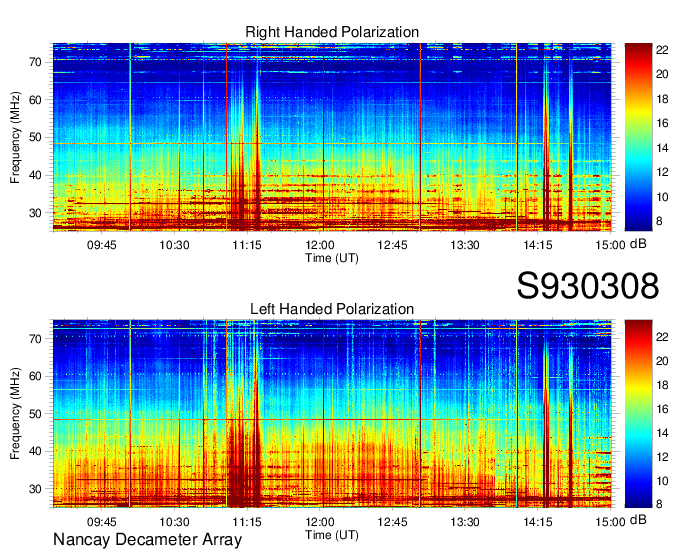This screenshot has height=552, width=680.
Task: Click "09:45" time tick on Right Handed plot
Action: tap(101, 245)
